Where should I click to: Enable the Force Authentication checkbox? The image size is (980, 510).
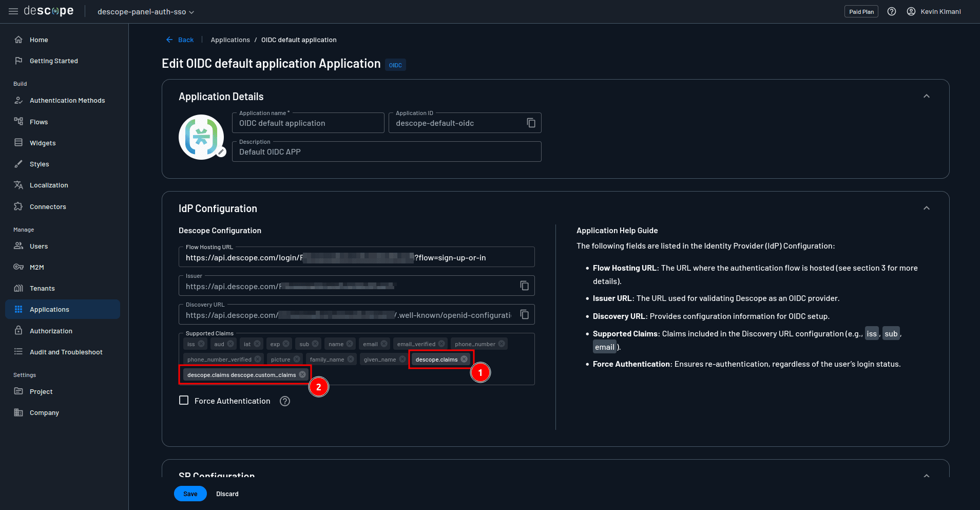click(x=184, y=400)
